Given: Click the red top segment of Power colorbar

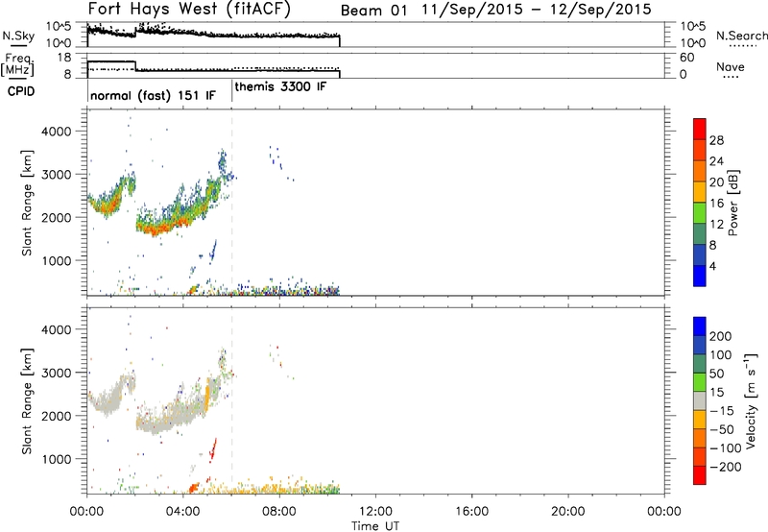Looking at the screenshot, I should pos(700,129).
